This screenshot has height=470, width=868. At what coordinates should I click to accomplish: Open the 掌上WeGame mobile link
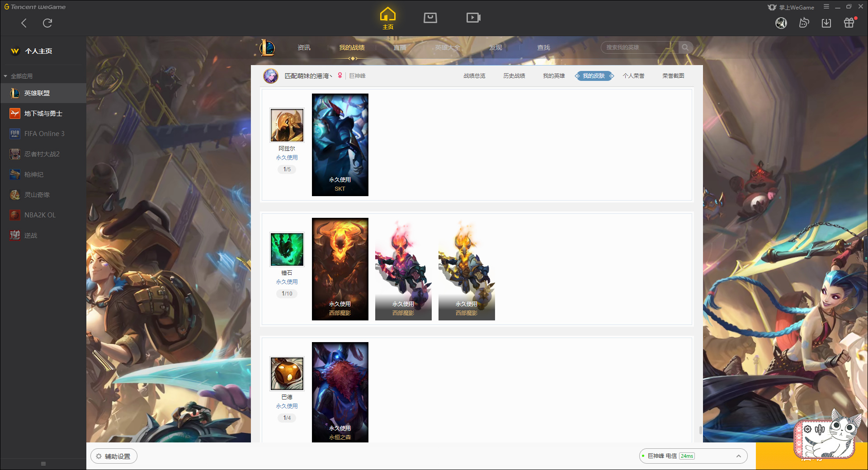pos(791,7)
